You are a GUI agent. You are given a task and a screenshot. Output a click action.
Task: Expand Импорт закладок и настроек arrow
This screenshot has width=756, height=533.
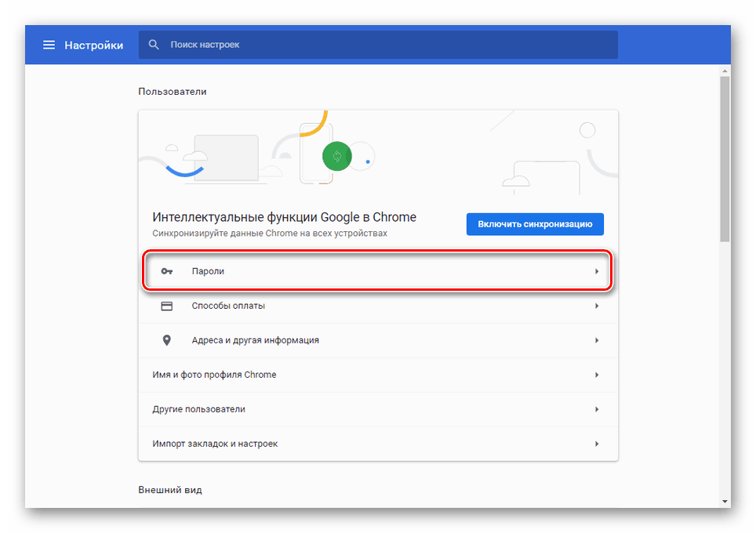597,444
